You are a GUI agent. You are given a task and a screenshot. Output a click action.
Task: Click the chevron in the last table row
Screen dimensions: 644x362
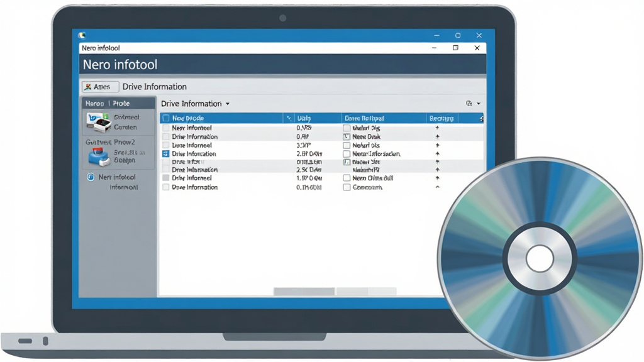click(x=438, y=187)
